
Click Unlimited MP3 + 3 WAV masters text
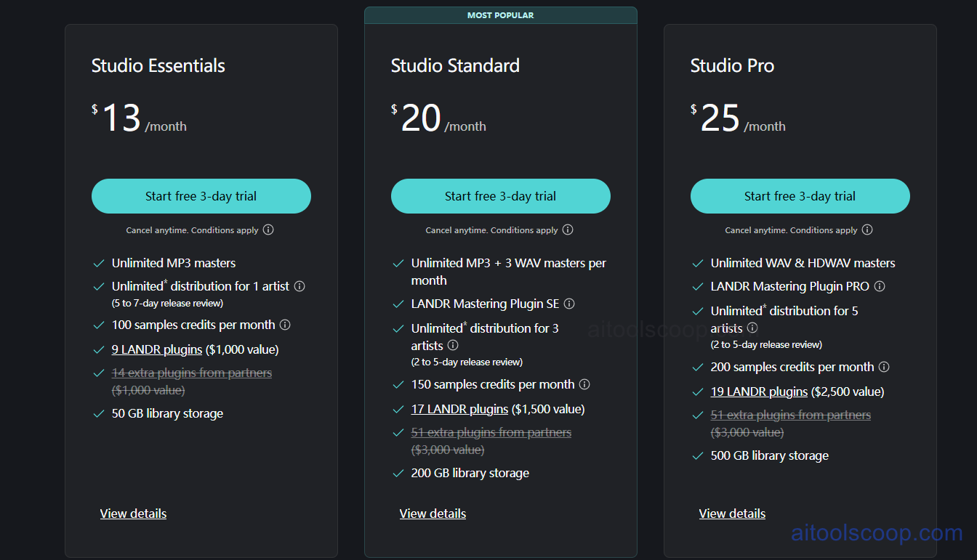[x=509, y=272]
